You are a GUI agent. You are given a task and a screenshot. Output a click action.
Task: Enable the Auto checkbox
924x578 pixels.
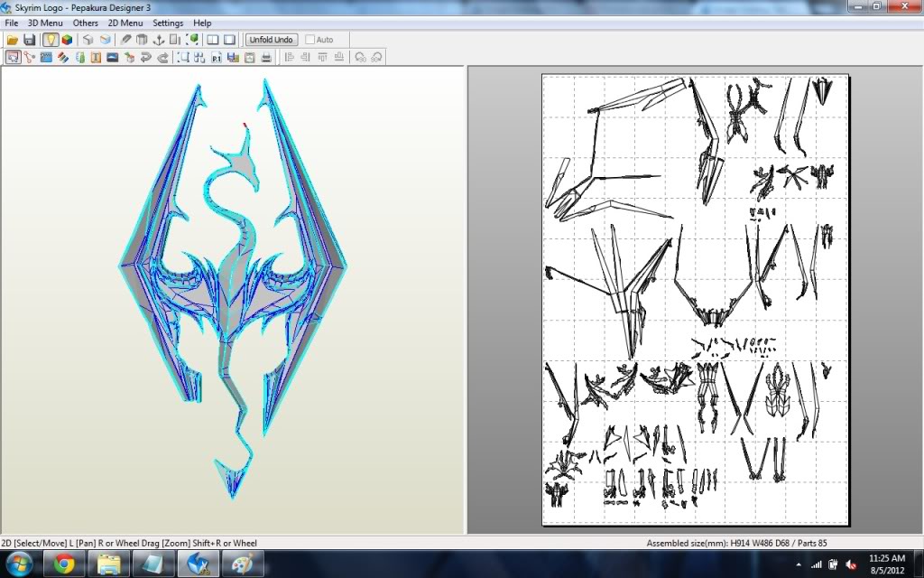[310, 40]
